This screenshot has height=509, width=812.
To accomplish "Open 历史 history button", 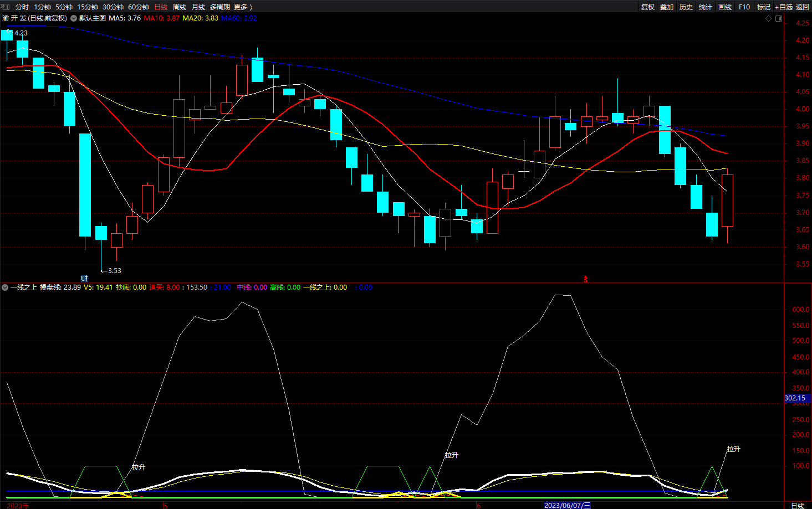I will [686, 7].
